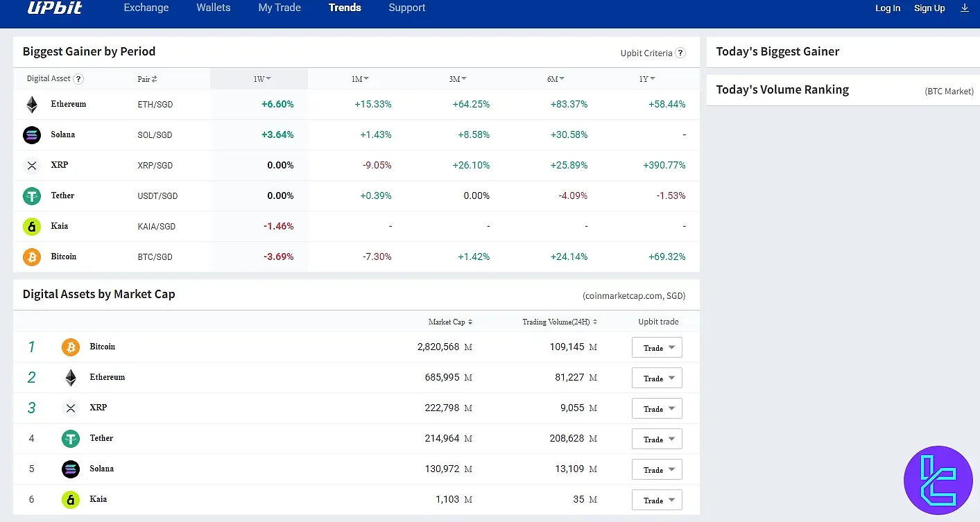Image resolution: width=980 pixels, height=522 pixels.
Task: Click the Digital Asset help icon
Action: pyautogui.click(x=78, y=78)
